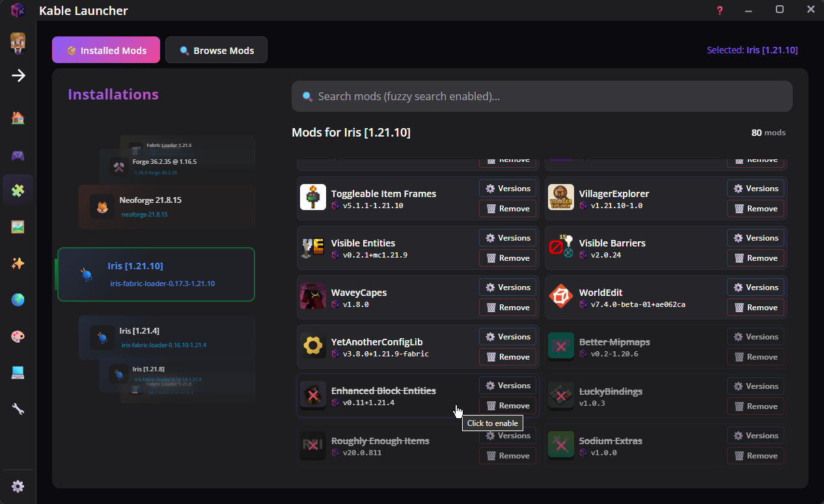The image size is (824, 504).
Task: Open the gear settings icon at sidebar bottom
Action: (18, 486)
